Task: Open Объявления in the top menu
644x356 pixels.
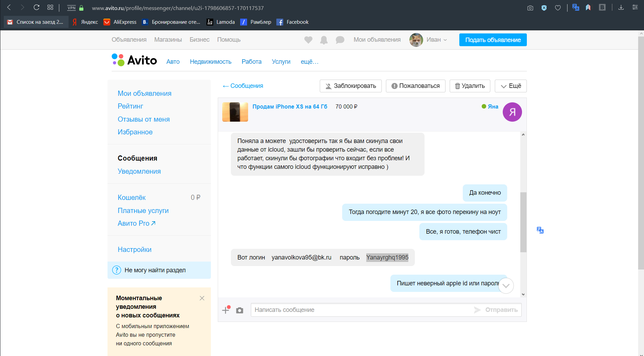Action: (x=129, y=40)
